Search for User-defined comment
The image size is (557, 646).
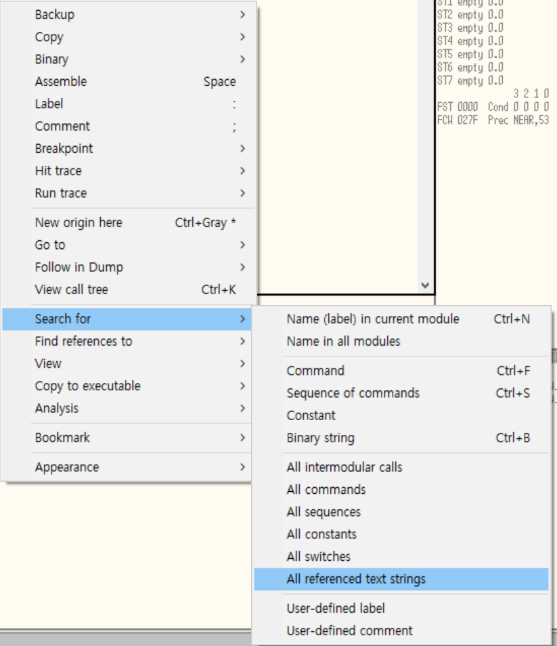pos(401,630)
